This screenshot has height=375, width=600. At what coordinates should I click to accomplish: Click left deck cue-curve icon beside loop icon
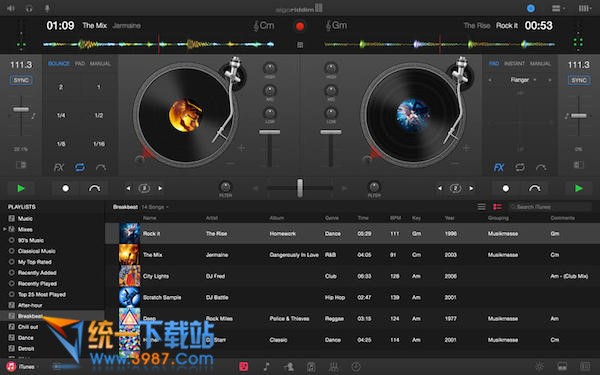[101, 167]
